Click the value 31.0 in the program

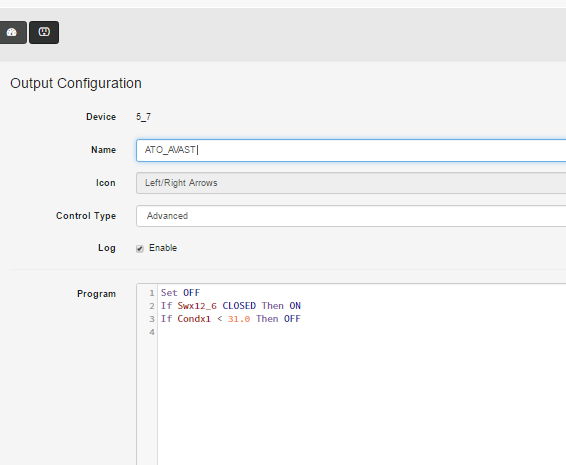239,319
